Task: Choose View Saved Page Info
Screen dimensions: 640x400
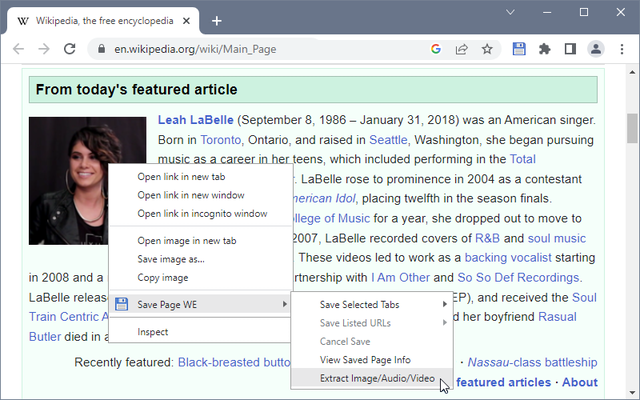Action: click(372, 360)
